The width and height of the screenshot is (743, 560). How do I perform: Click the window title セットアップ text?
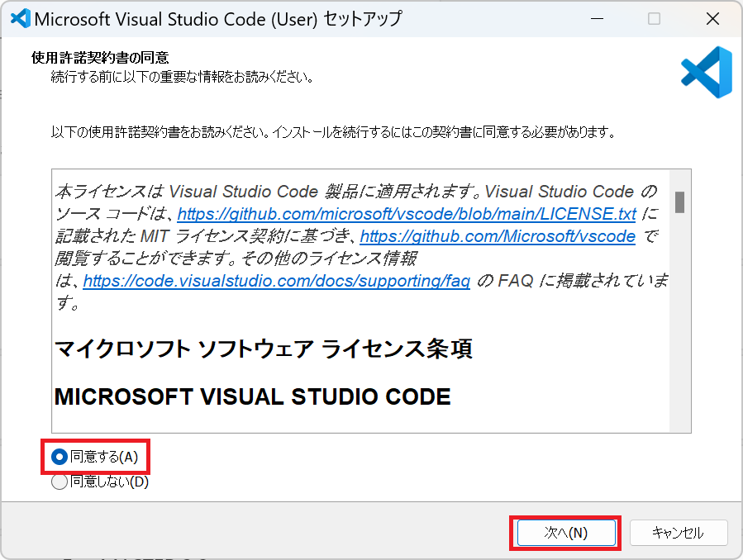click(x=363, y=19)
